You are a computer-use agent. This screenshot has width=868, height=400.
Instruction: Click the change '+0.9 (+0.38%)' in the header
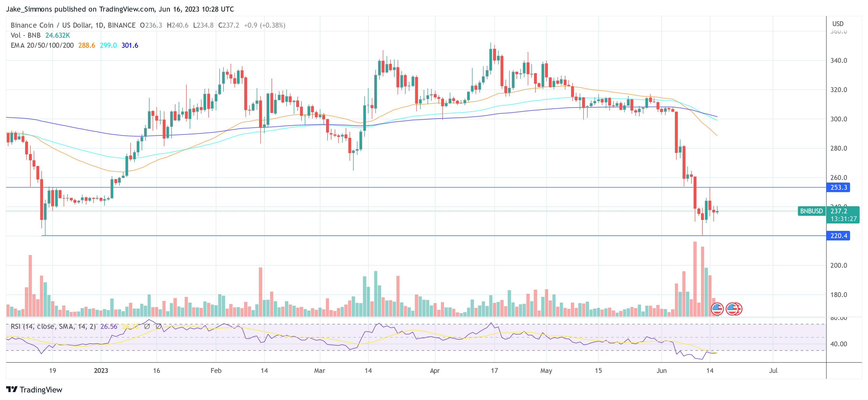[265, 25]
